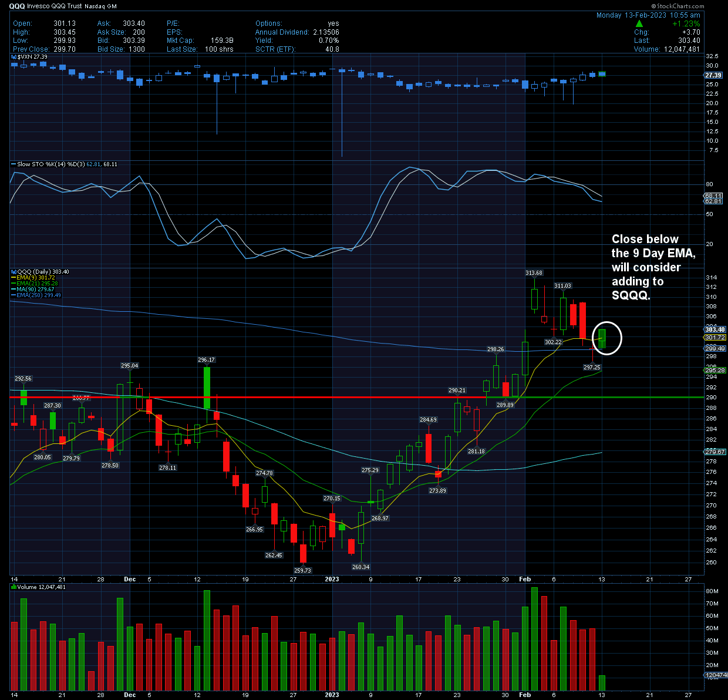Click the 273.89 low price label
This screenshot has height=700, width=728.
pyautogui.click(x=437, y=491)
